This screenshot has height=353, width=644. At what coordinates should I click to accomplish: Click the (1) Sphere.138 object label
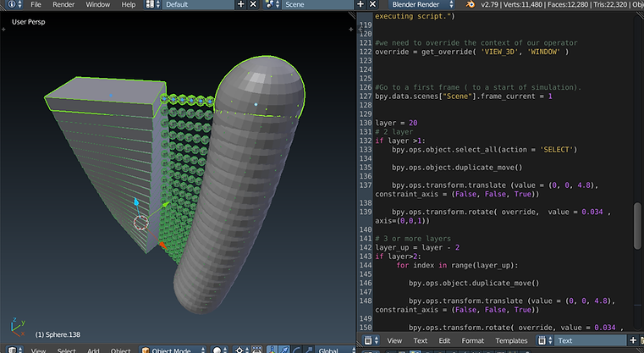58,334
